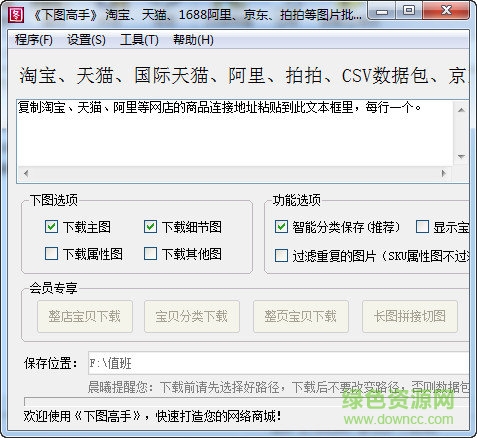Screen dimensions: 477x438
Task: Enable the 下载其他图 checkbox
Action: [x=150, y=254]
